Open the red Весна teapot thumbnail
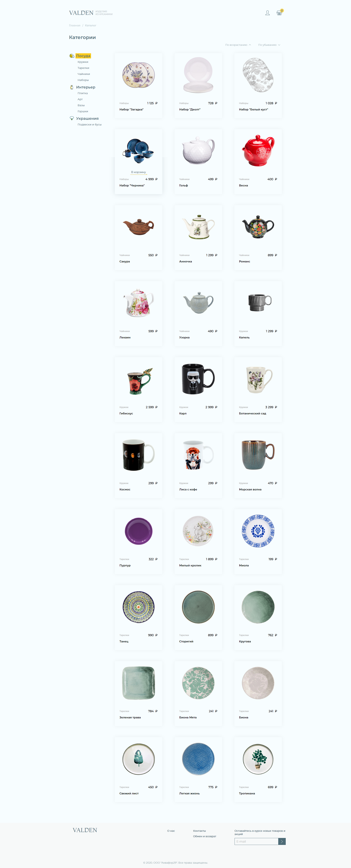The width and height of the screenshot is (351, 868). (258, 151)
